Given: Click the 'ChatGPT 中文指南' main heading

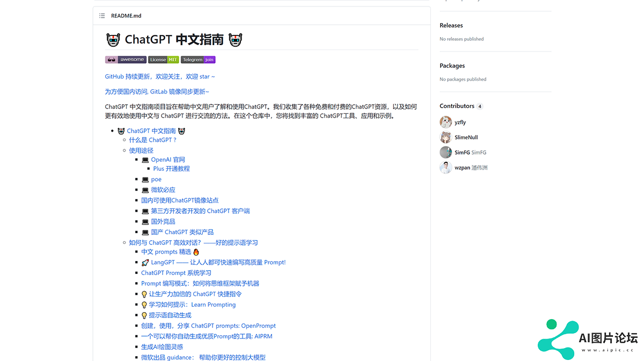Looking at the screenshot, I should click(174, 39).
